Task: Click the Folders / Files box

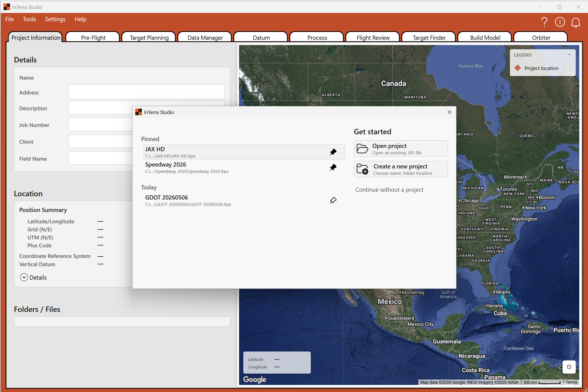Action: pos(122,322)
